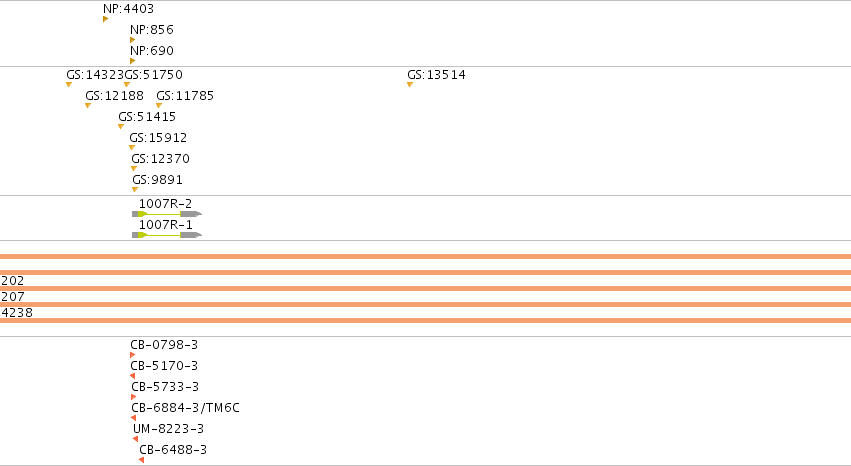Select the 1007R-1 transcript model

point(167,235)
